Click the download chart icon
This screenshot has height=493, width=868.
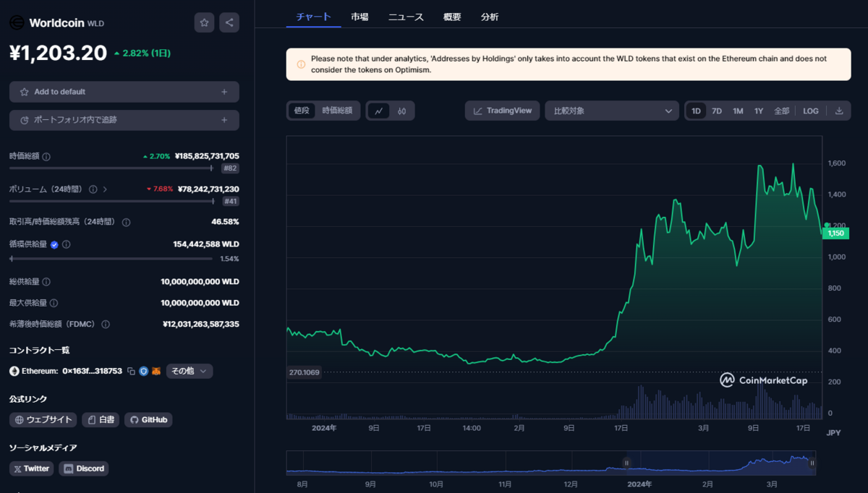(x=839, y=111)
